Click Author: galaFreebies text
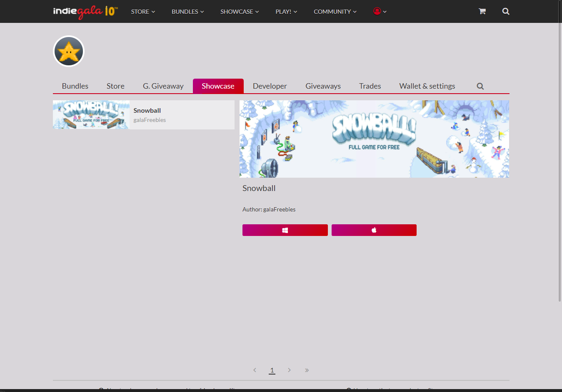Image resolution: width=562 pixels, height=392 pixels. 269,209
